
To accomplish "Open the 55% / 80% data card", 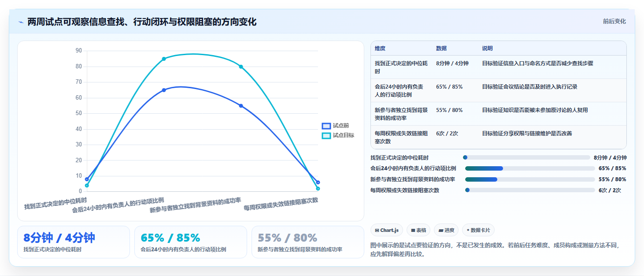I will [308, 242].
